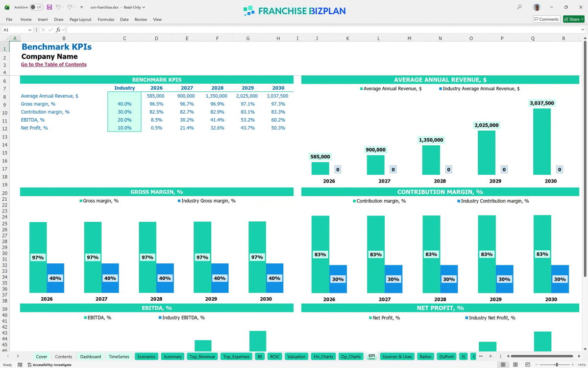Open the File menu

[x=9, y=19]
